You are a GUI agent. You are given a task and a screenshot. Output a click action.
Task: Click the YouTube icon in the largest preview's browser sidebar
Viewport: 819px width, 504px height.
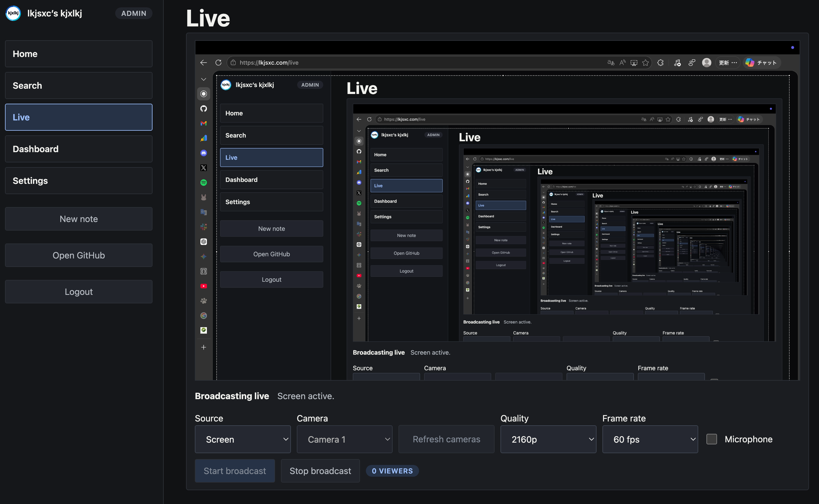[203, 286]
